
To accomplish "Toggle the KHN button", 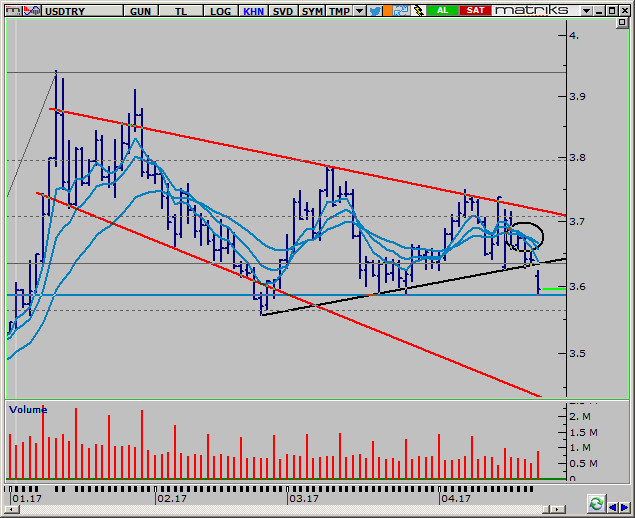I will (252, 10).
